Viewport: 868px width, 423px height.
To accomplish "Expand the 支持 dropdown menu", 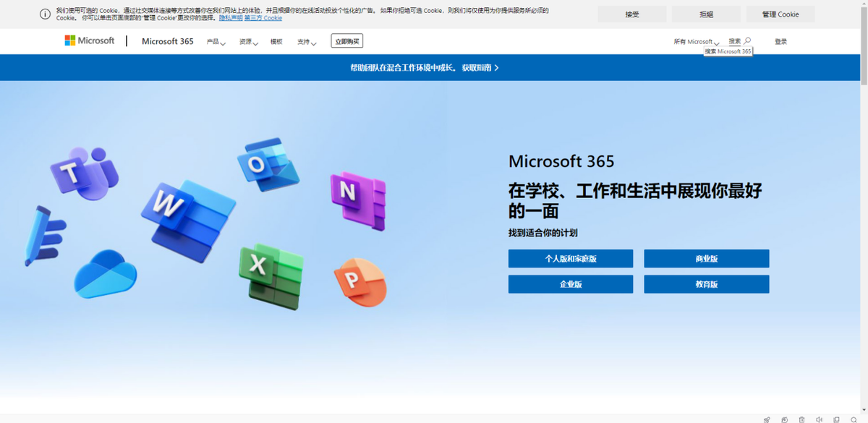I will click(307, 42).
